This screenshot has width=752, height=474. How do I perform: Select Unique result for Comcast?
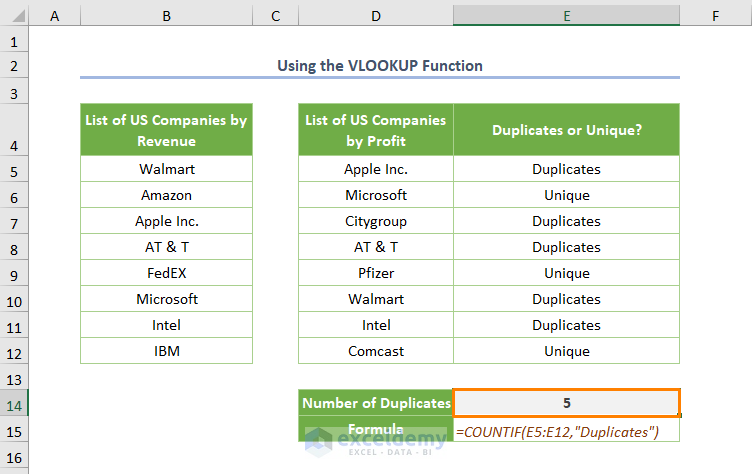pos(566,351)
